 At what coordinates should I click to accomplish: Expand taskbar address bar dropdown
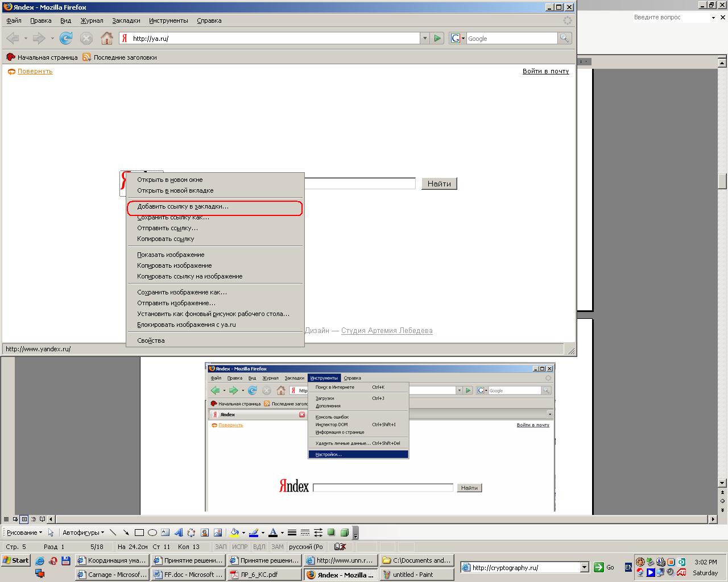click(584, 567)
